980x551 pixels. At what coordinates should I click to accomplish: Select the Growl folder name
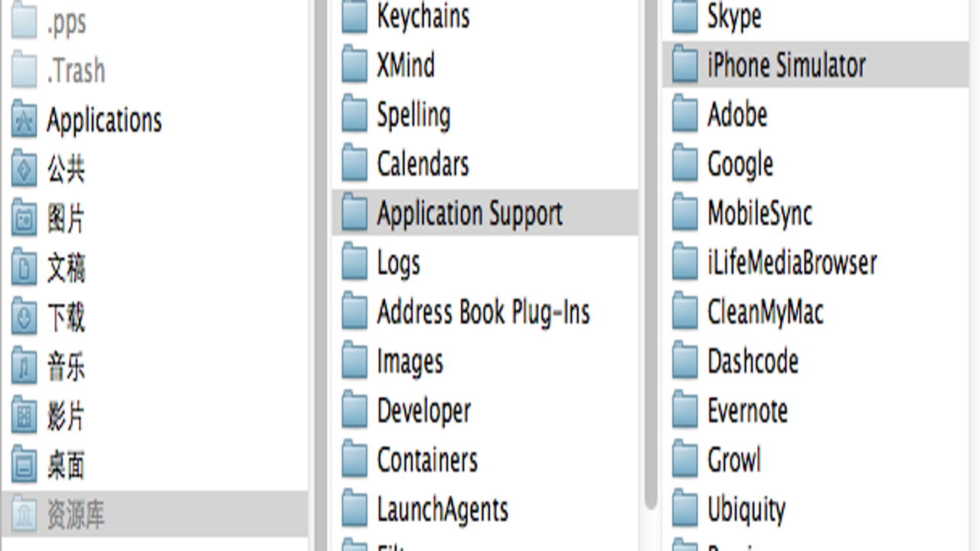pyautogui.click(x=734, y=460)
